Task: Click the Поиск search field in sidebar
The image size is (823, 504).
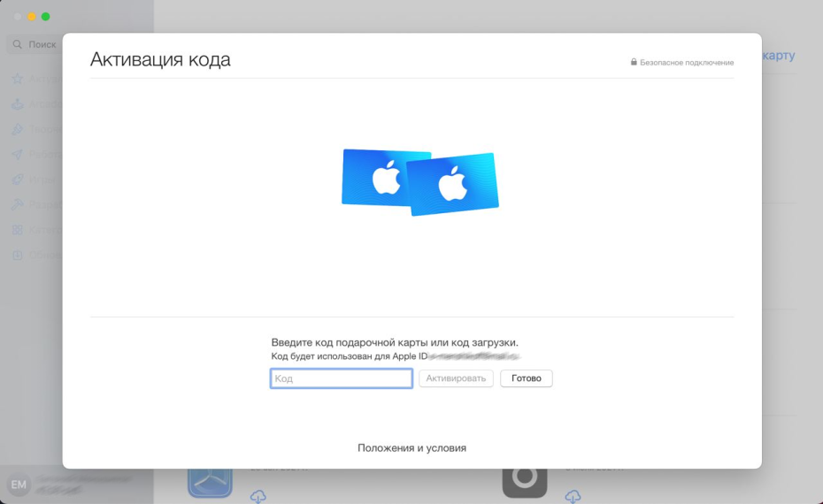Action: [35, 44]
